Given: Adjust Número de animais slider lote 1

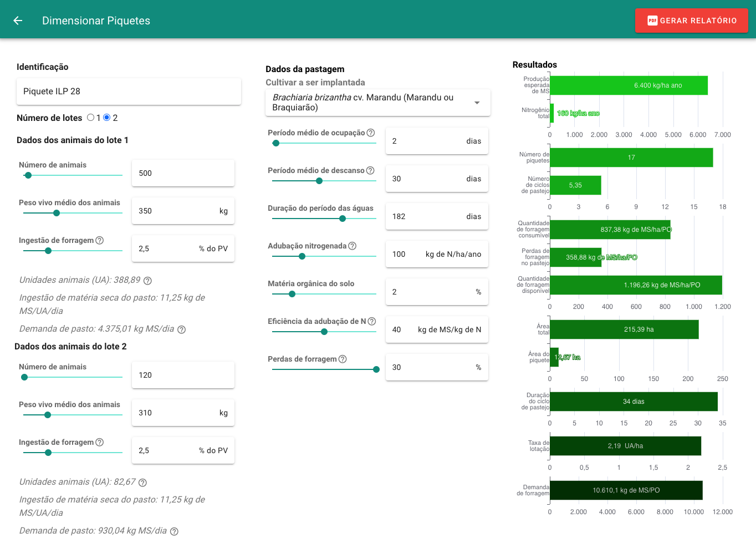Looking at the screenshot, I should click(x=73, y=175).
